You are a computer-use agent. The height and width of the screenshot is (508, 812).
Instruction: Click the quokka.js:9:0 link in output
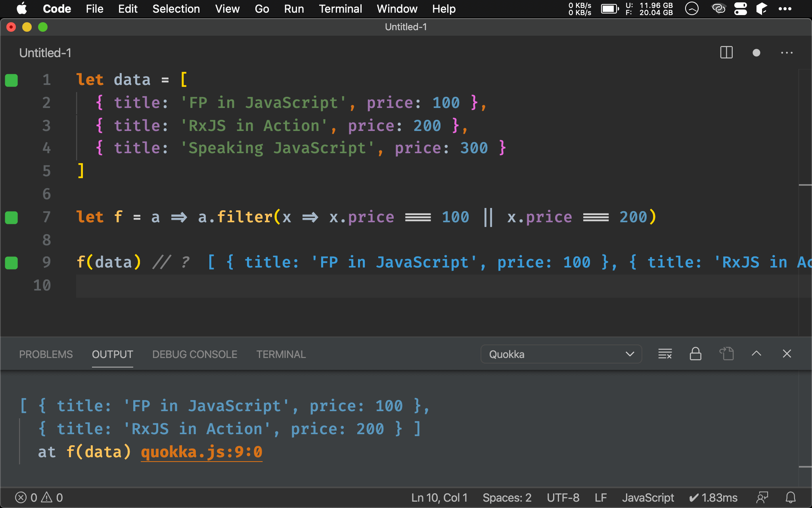[x=202, y=452]
